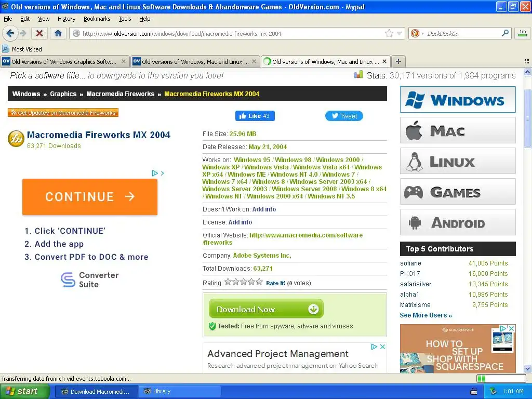The height and width of the screenshot is (399, 532).
Task: Open the Bookmarks menu
Action: 97,19
